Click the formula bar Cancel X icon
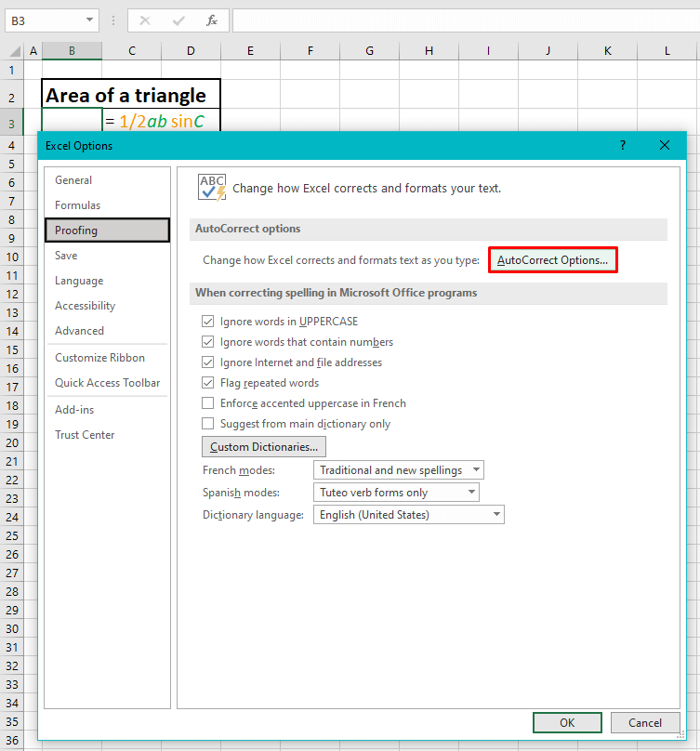Screen dimensions: 700x751 click(145, 20)
